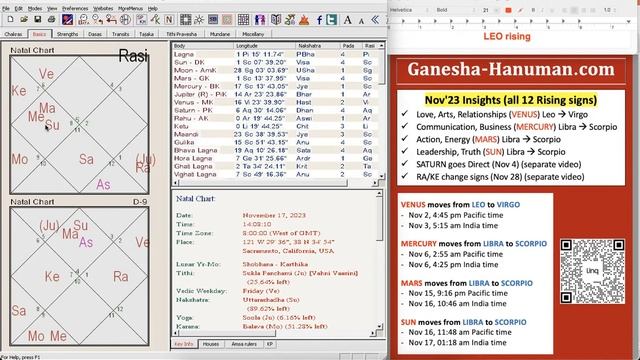
Task: Open the MoreMenus menu
Action: pyautogui.click(x=130, y=8)
